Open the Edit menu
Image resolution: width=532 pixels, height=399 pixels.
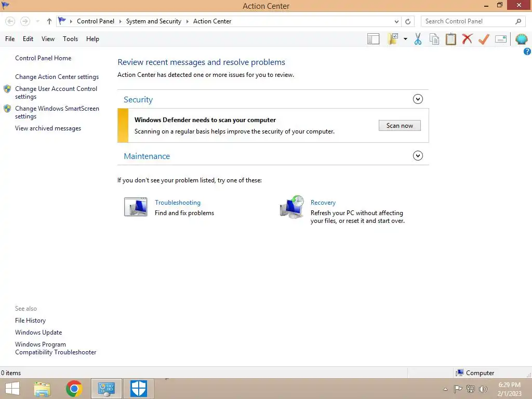(28, 38)
